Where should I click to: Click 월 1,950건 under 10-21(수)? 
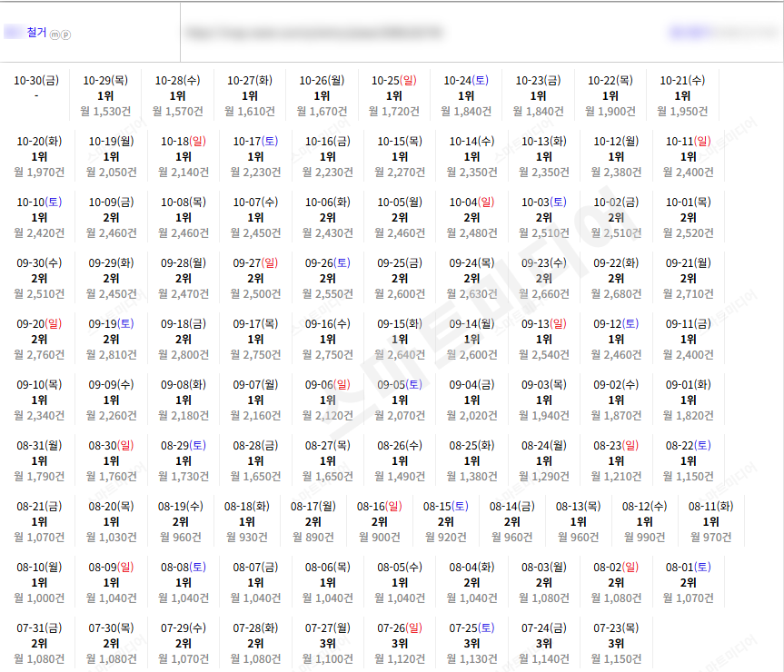point(682,112)
